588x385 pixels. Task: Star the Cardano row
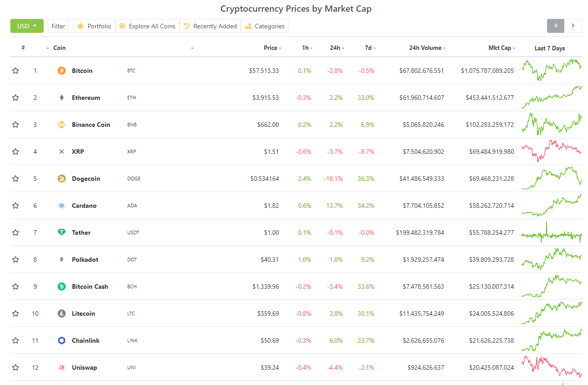(x=16, y=206)
